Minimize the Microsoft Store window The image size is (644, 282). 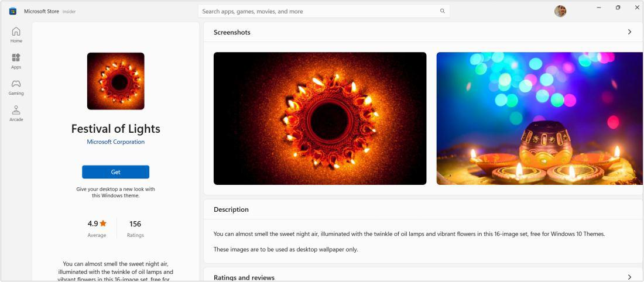point(598,7)
